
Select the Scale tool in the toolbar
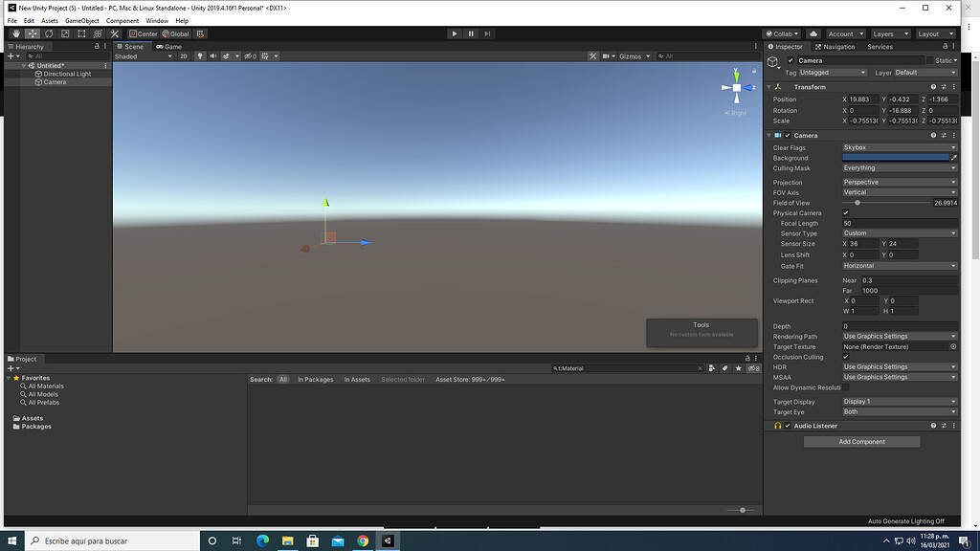(65, 33)
